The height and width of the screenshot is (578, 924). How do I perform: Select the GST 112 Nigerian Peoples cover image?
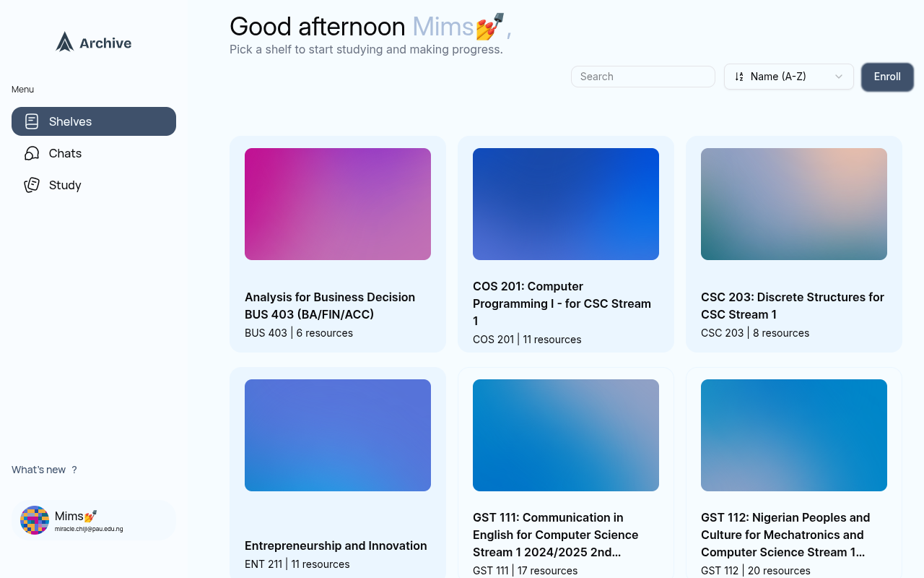[794, 435]
